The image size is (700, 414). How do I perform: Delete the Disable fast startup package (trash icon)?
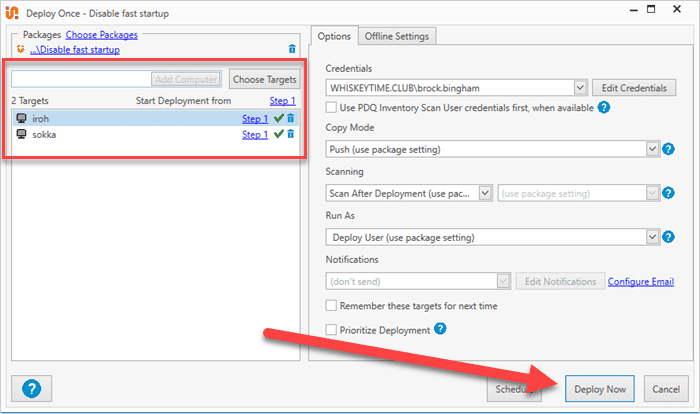pos(292,49)
